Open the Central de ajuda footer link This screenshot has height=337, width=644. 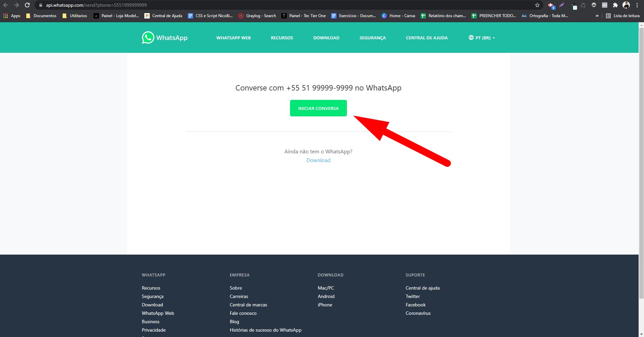click(x=423, y=288)
